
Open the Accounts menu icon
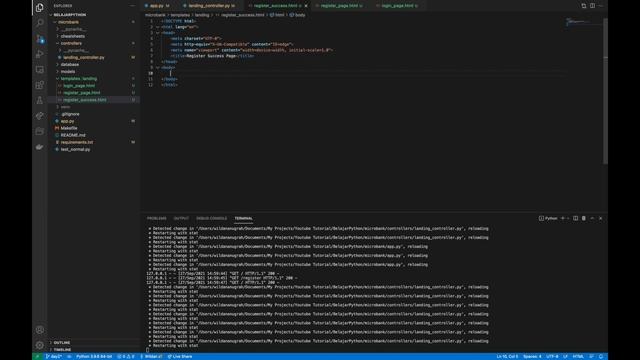point(40,330)
